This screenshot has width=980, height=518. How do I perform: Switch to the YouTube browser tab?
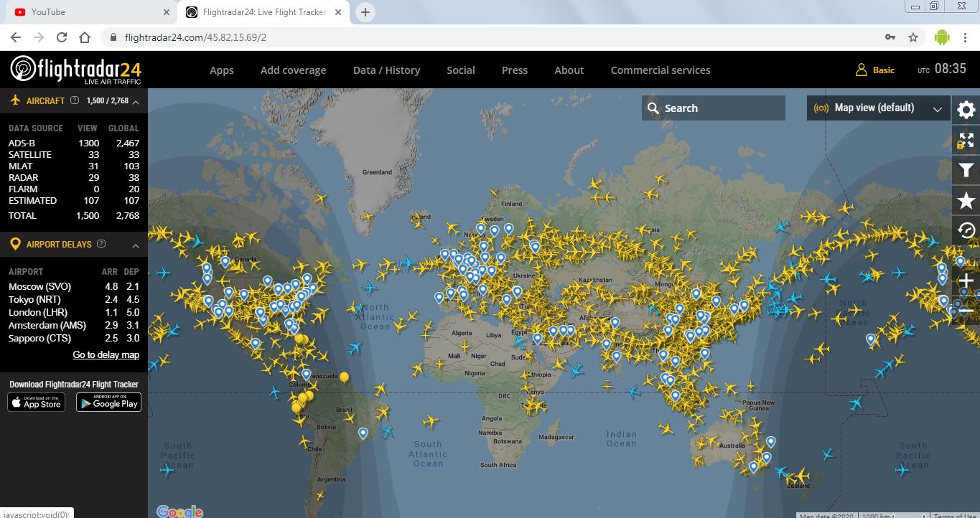(x=86, y=12)
